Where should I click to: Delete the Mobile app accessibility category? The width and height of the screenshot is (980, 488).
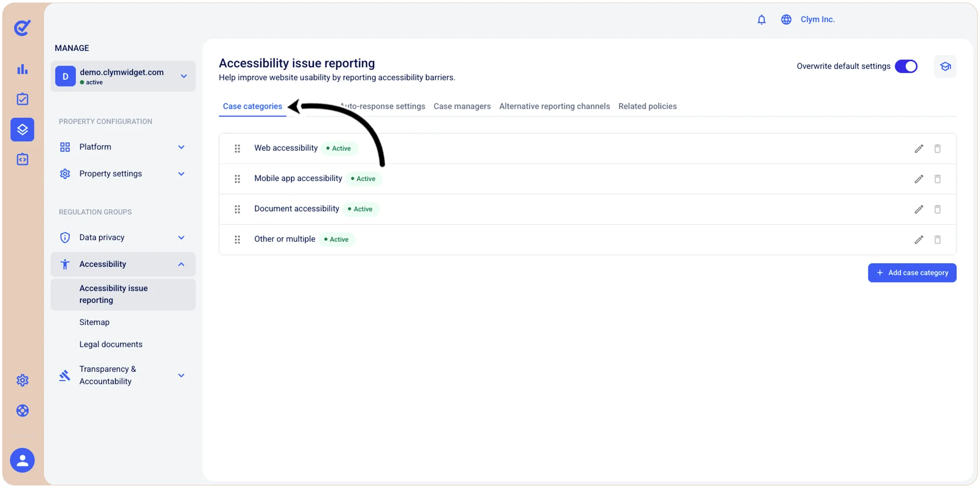938,179
